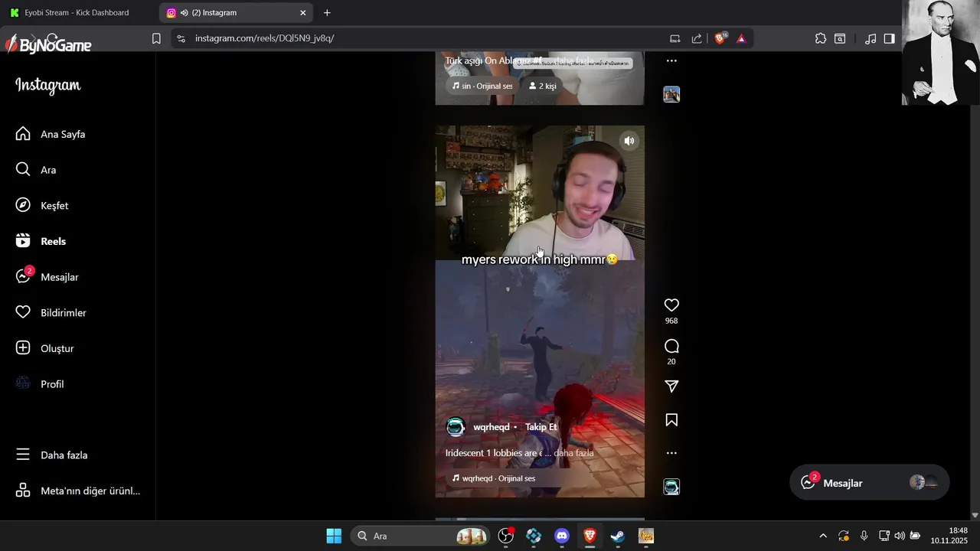The image size is (980, 551).
Task: Click wqrheqd profile avatar on reel
Action: tap(456, 427)
